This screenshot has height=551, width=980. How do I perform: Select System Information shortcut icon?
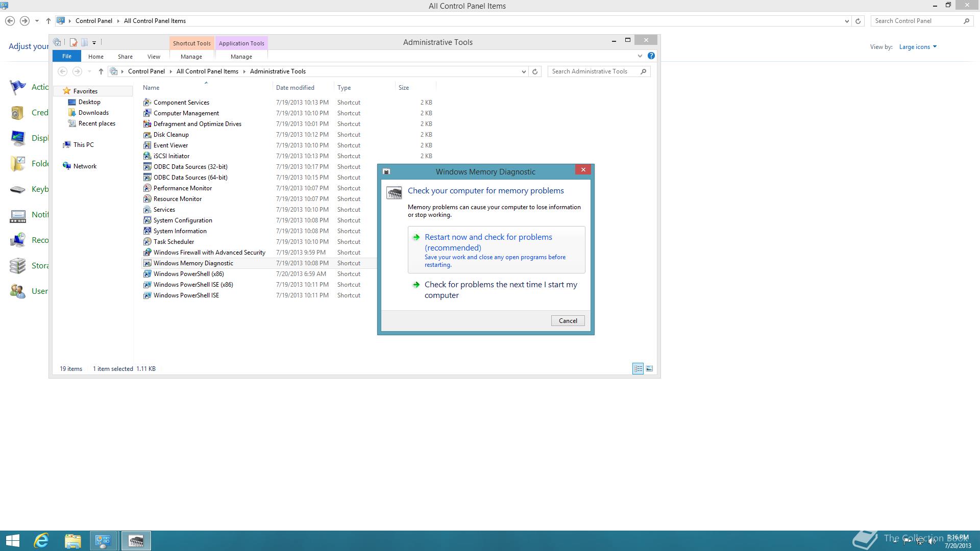coord(148,231)
